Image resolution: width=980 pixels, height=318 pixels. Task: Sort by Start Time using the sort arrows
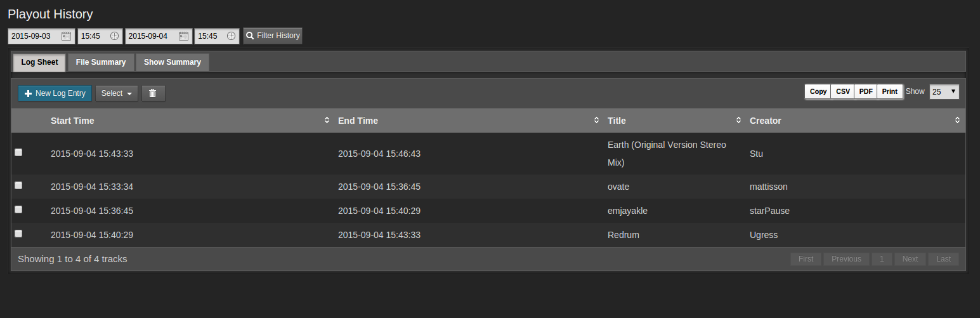[x=327, y=121]
